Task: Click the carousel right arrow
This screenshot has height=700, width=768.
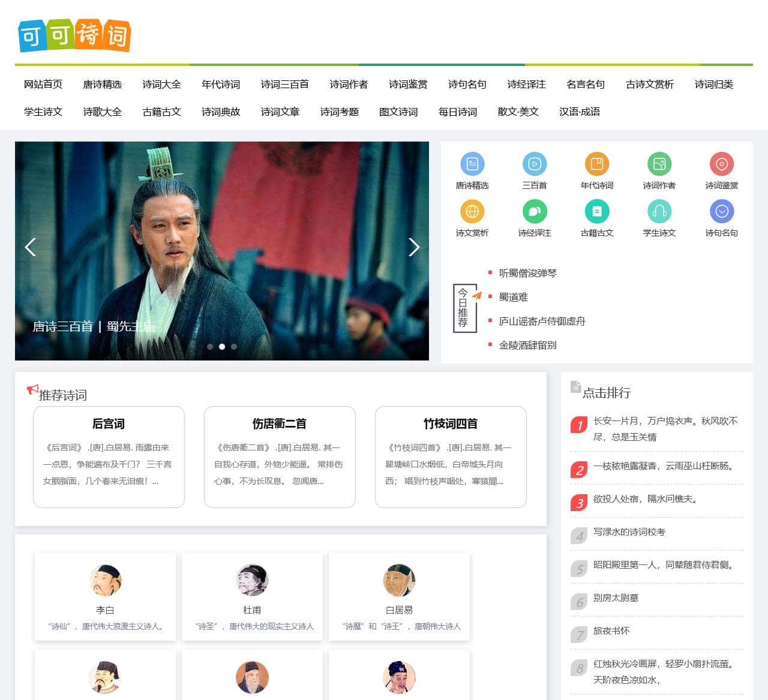Action: tap(414, 247)
